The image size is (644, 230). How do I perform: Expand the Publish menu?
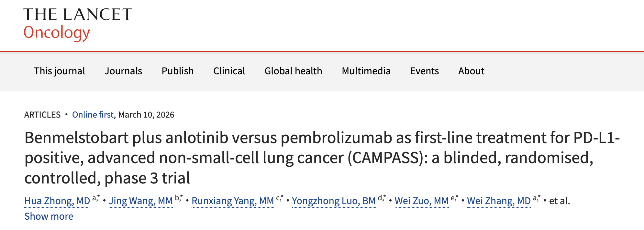[178, 71]
